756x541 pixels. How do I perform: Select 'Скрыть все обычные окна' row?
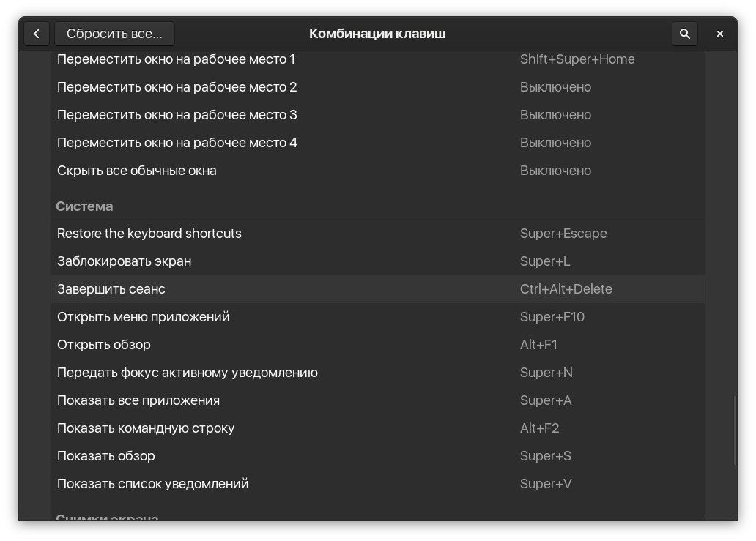(x=377, y=171)
